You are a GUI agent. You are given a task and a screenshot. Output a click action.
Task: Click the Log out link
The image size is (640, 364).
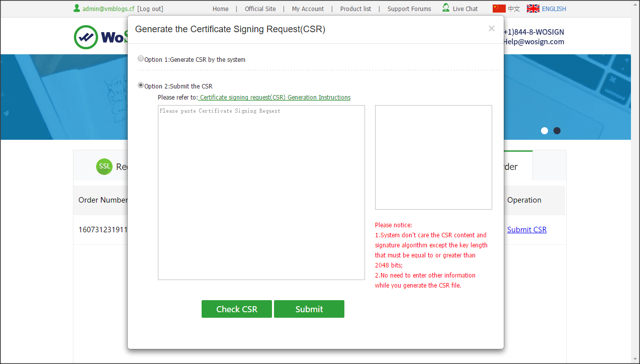(x=150, y=9)
